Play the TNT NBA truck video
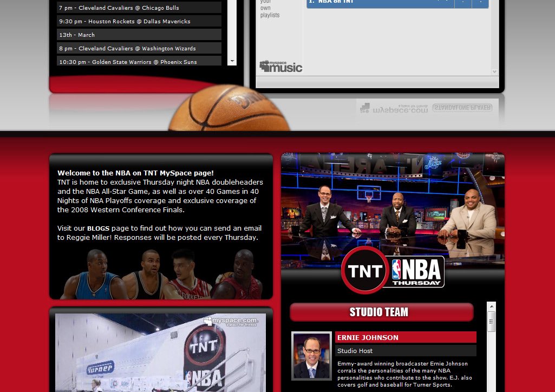 coord(160,352)
